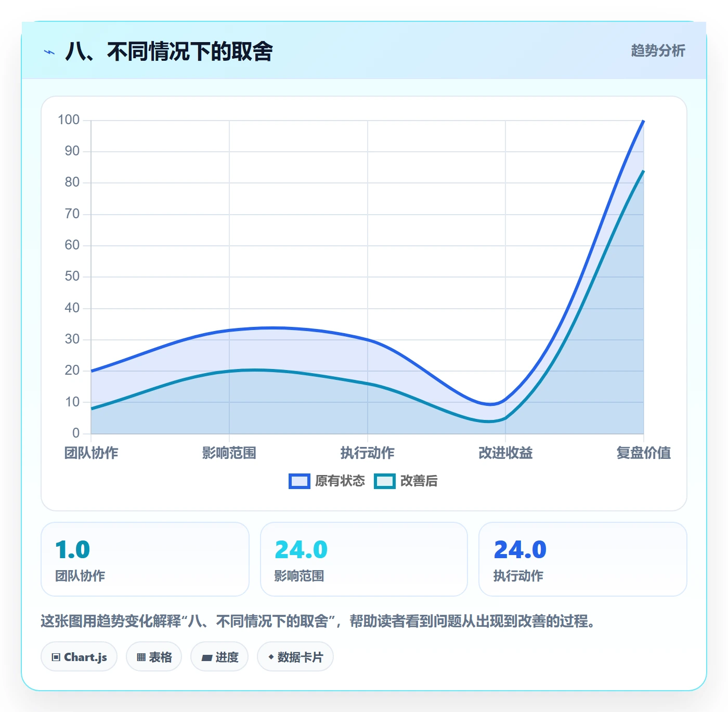The image size is (728, 712).
Task: Click the 原有状态 legend label
Action: (x=340, y=481)
